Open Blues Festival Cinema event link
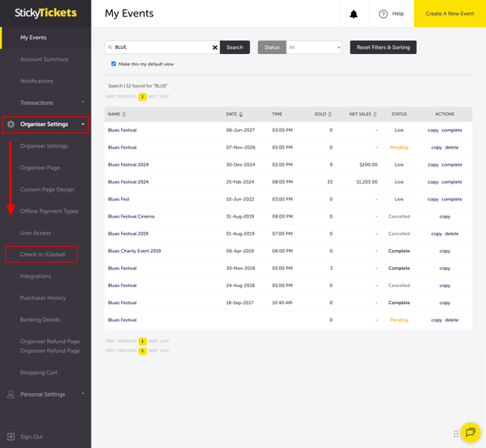486x448 pixels. pyautogui.click(x=132, y=217)
